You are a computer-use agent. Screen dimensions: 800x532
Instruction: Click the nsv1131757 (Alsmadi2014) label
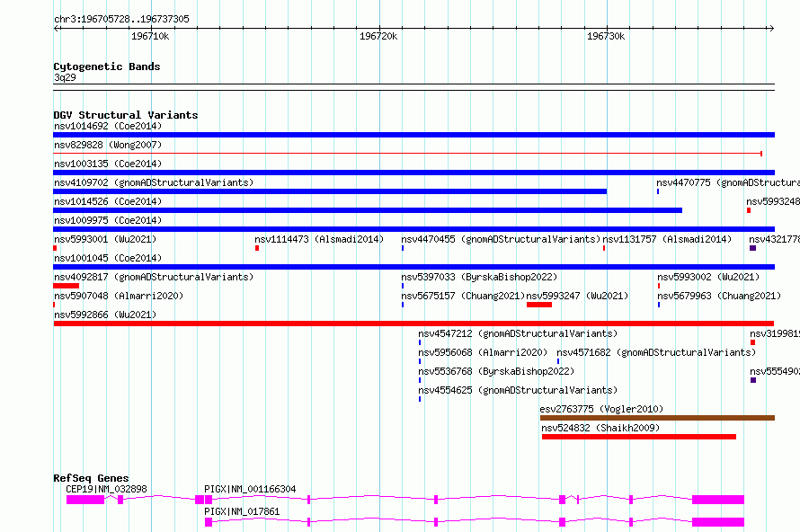pyautogui.click(x=667, y=239)
